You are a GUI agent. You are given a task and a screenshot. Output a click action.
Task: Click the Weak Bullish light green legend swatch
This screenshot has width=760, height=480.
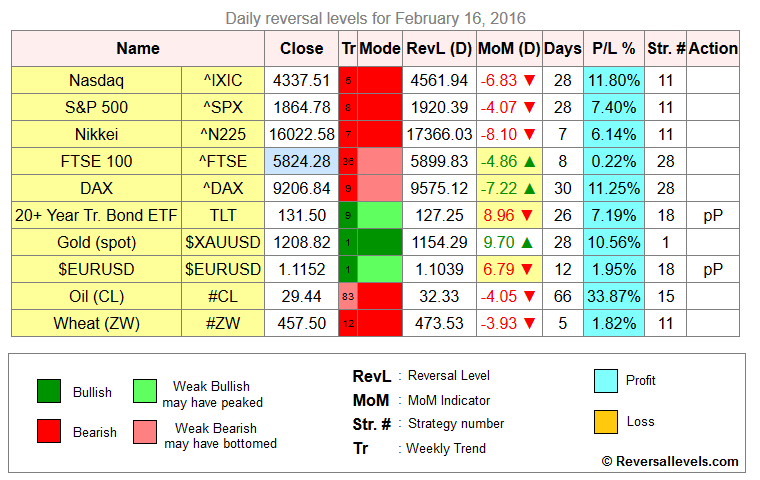tap(145, 393)
